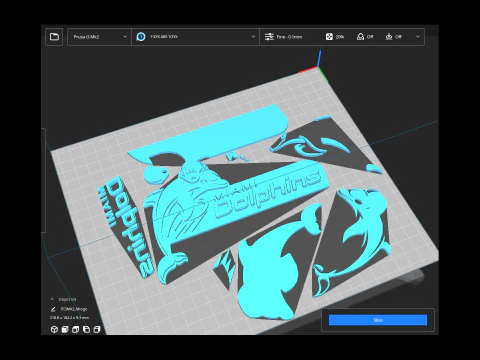Viewport: 480px width, 360px height.
Task: Open the Prusa i3 Mk2 printer dropdown
Action: 99,37
